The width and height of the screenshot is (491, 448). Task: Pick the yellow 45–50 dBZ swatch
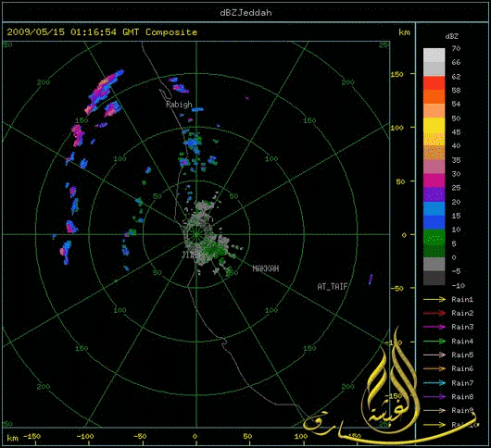tap(434, 125)
